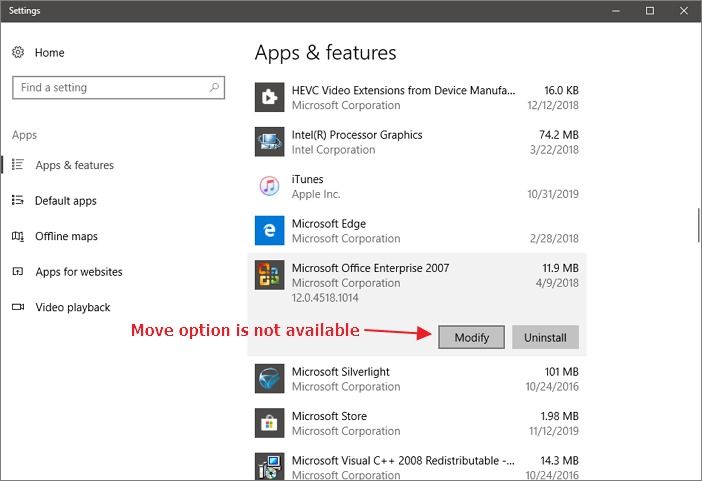Open Offline maps settings

[x=66, y=237]
